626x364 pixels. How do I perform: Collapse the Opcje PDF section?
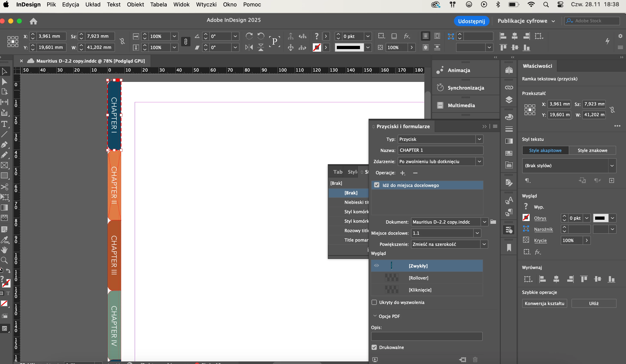coord(375,316)
